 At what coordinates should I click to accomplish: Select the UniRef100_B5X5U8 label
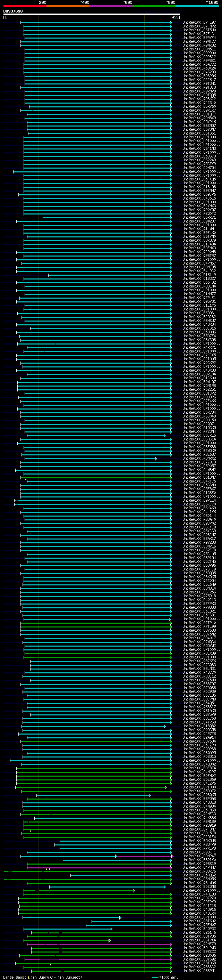(199, 841)
